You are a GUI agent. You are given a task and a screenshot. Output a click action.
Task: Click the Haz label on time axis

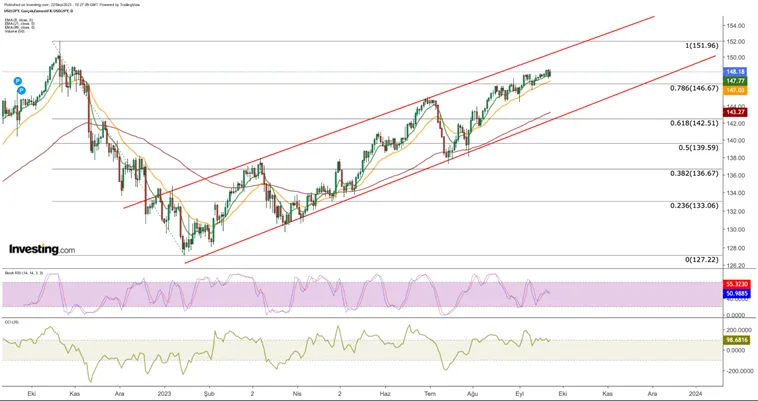click(385, 394)
